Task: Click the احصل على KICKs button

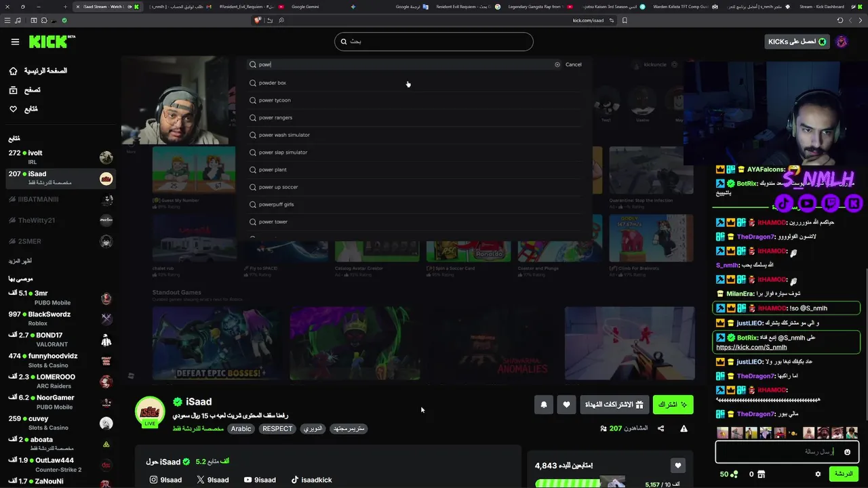Action: click(x=797, y=42)
